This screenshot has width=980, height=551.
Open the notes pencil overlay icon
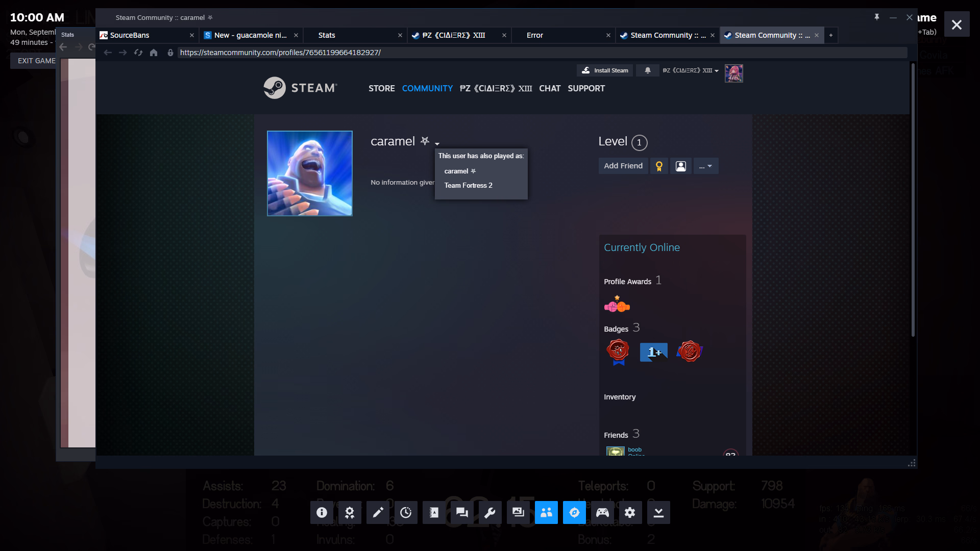coord(378,512)
